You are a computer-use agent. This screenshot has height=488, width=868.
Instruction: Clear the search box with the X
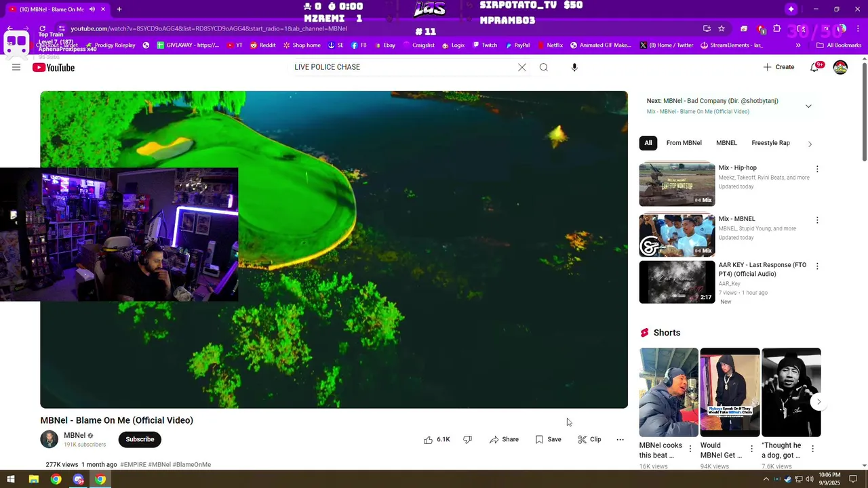point(522,67)
